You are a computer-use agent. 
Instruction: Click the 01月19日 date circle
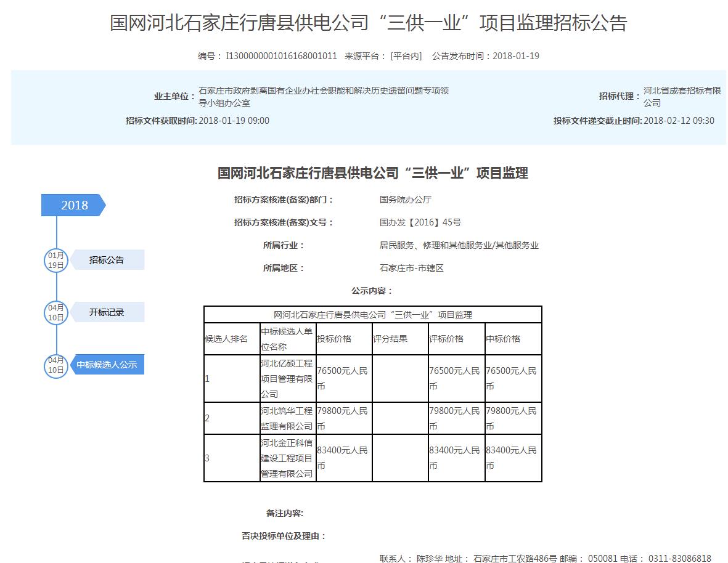tap(56, 260)
